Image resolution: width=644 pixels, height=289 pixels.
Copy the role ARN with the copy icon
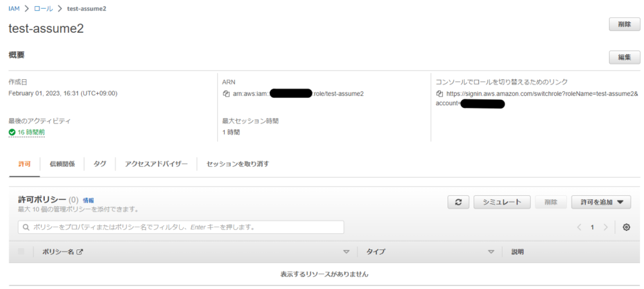pos(226,94)
